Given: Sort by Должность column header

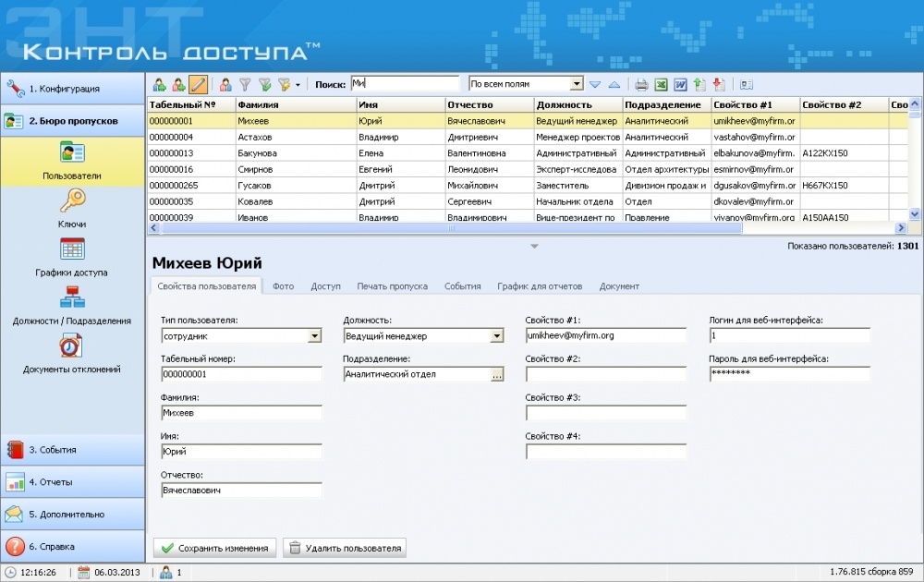Looking at the screenshot, I should coord(578,105).
